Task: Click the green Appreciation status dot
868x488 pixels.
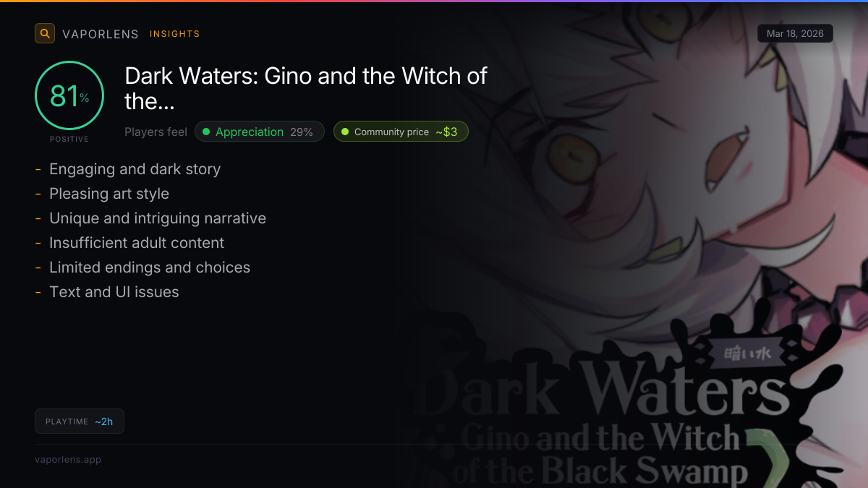Action: tap(206, 132)
